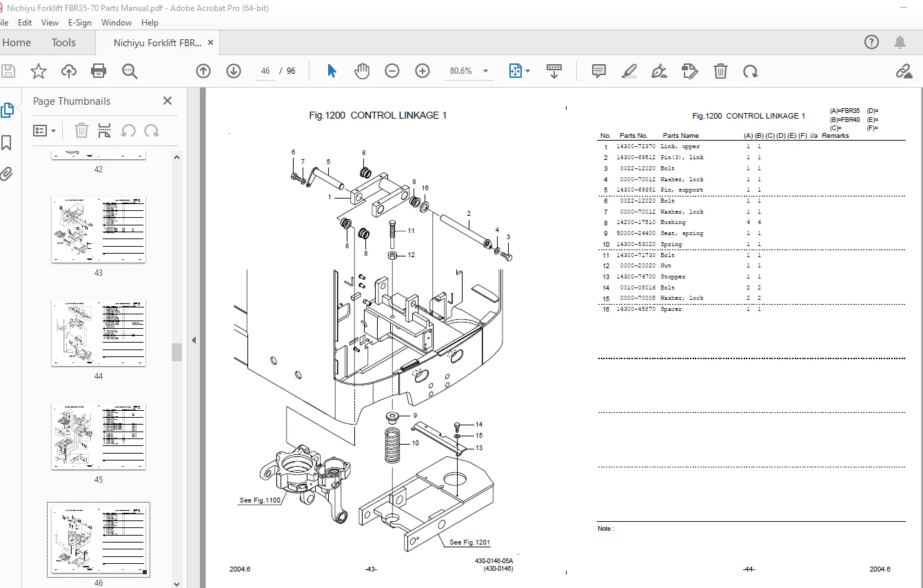Switch to the Tools tab
Screen dimensions: 923x588
[63, 43]
